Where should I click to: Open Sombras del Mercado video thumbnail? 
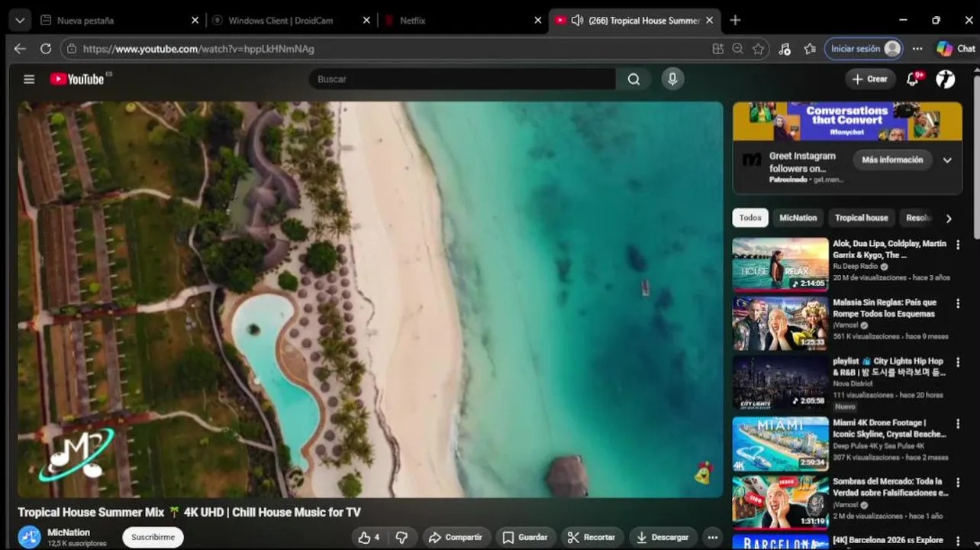[780, 503]
